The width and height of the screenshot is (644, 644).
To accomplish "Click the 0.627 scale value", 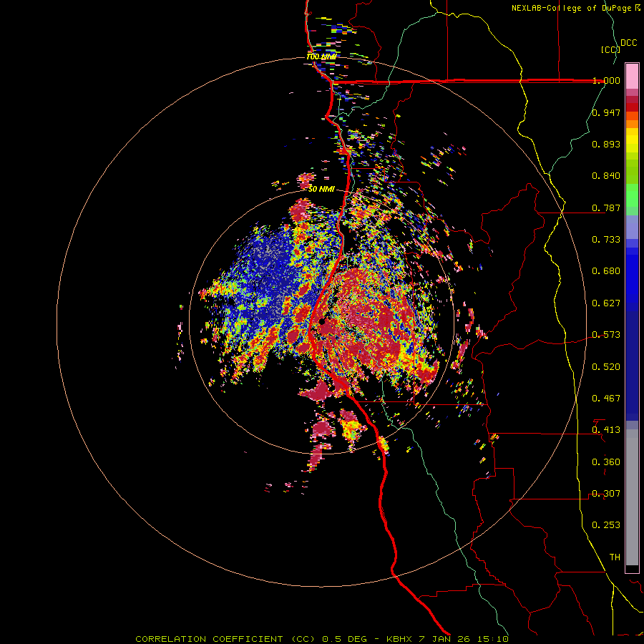I will pyautogui.click(x=606, y=303).
